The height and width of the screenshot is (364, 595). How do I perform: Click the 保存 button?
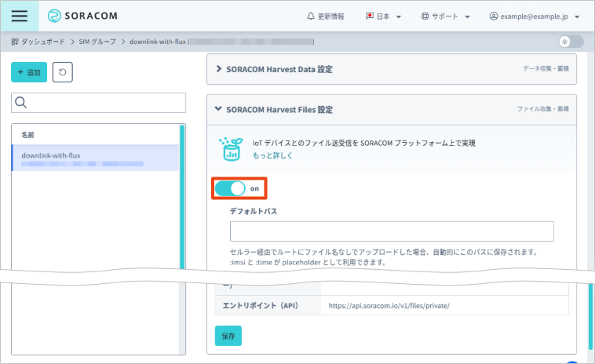point(228,336)
